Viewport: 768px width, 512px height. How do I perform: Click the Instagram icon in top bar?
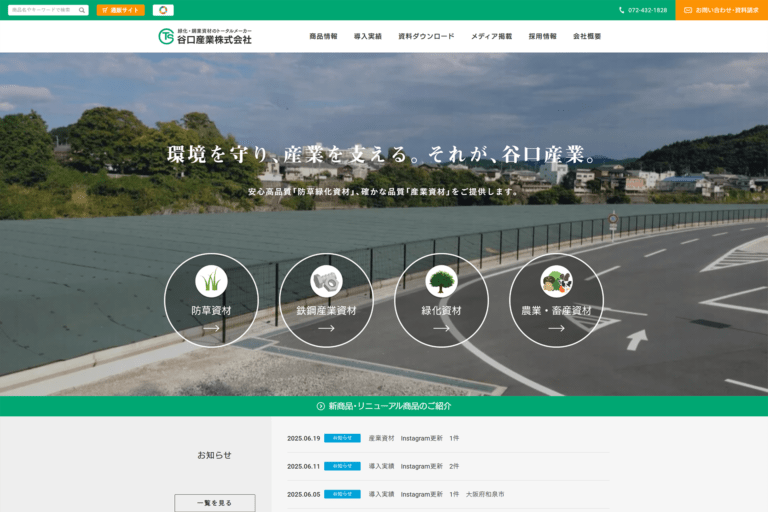(163, 10)
